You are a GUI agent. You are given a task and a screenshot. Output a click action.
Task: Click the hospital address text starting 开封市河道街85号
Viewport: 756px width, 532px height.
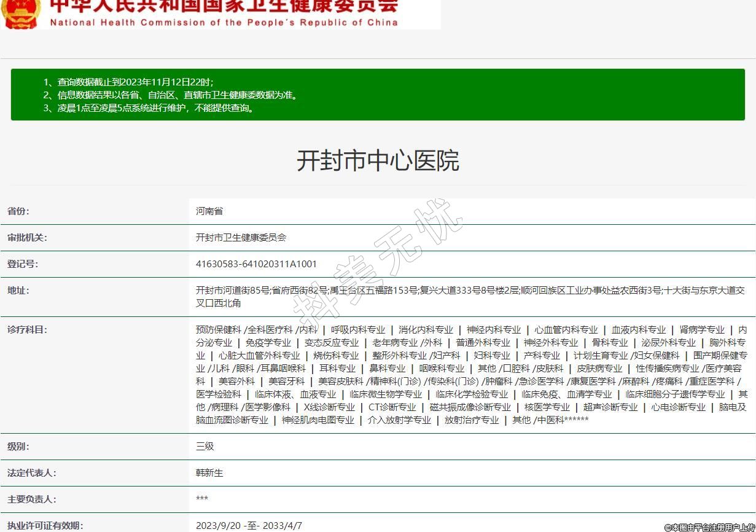470,297
